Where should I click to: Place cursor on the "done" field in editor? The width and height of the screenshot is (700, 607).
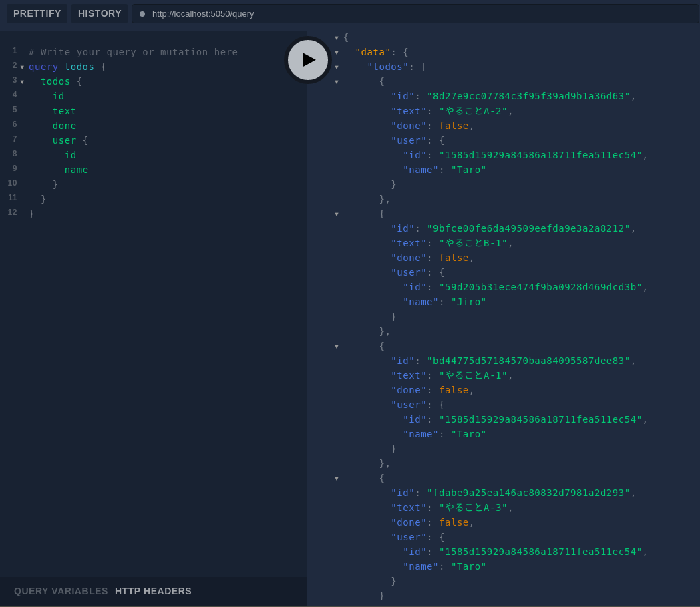pos(64,125)
